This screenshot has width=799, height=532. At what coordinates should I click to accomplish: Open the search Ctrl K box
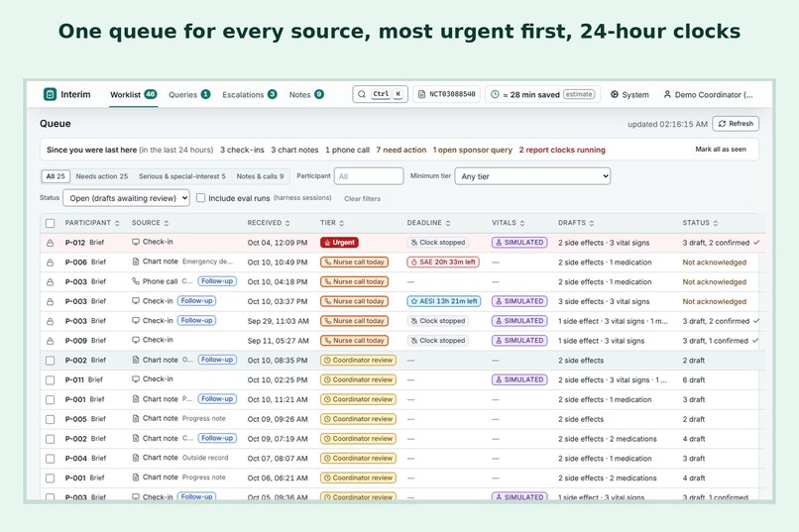click(380, 94)
